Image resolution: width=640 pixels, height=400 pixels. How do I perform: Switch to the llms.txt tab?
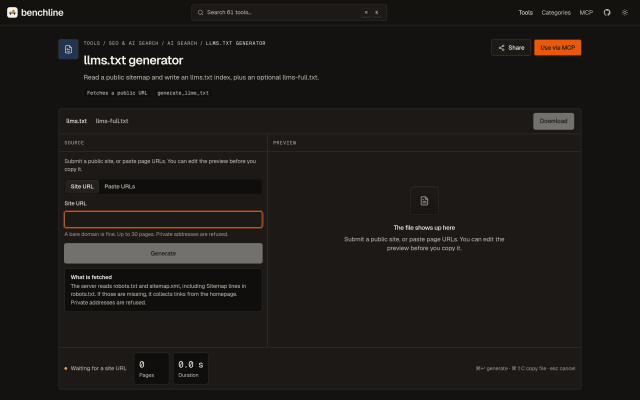point(76,121)
